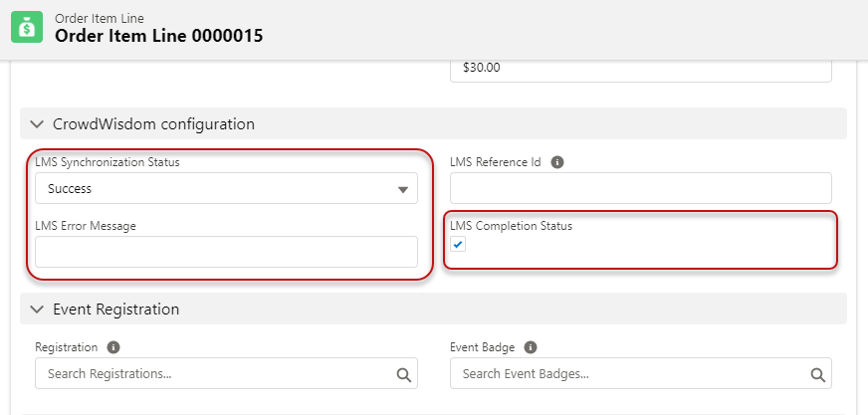Click the Event Registration section title
The image size is (868, 415).
[116, 310]
